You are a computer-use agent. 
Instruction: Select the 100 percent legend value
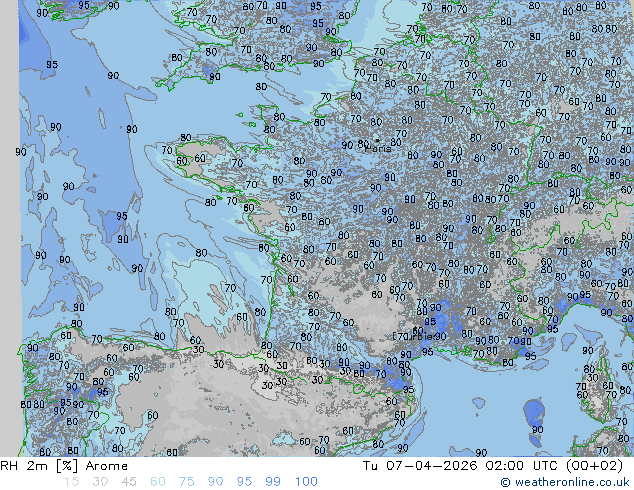(x=305, y=482)
